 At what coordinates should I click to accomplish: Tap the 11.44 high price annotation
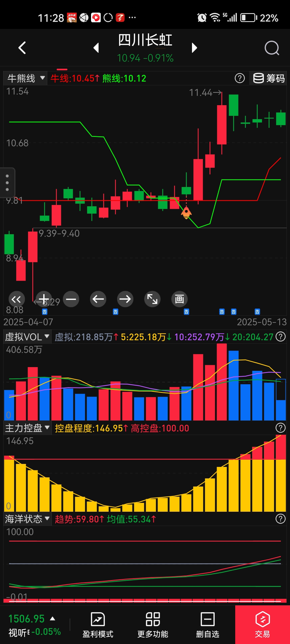(205, 93)
